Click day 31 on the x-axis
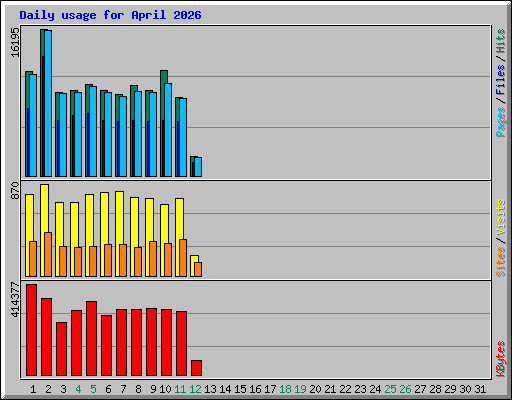The image size is (512, 400). click(x=480, y=389)
